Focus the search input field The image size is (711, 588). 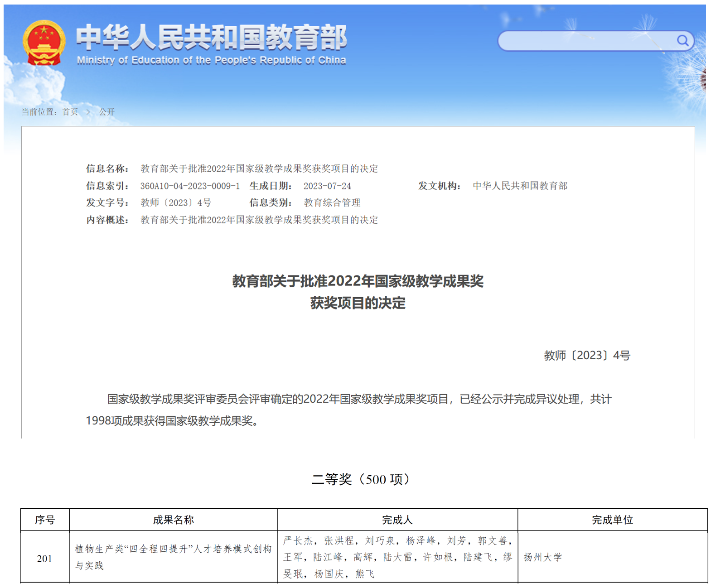(585, 41)
